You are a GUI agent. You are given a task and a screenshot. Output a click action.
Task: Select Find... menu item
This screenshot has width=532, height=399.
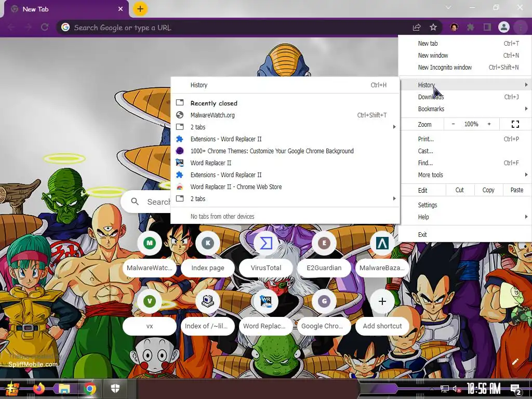(x=465, y=163)
